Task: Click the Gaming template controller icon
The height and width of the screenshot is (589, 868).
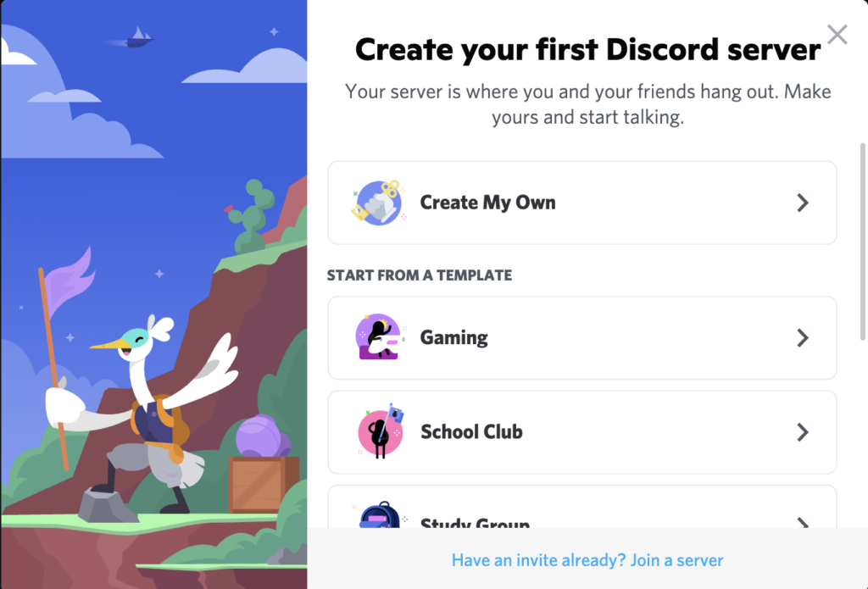Action: (379, 337)
